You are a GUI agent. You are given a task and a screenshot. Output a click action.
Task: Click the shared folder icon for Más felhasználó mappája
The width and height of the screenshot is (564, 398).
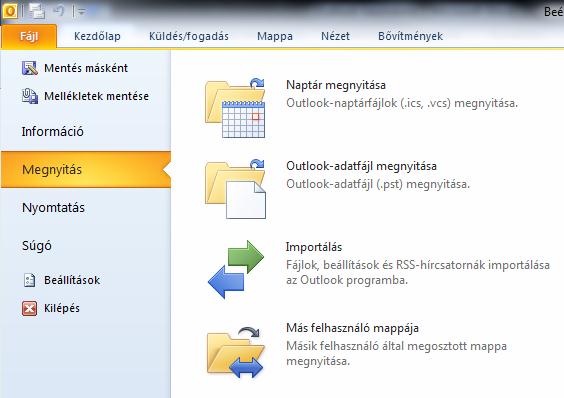pos(236,352)
